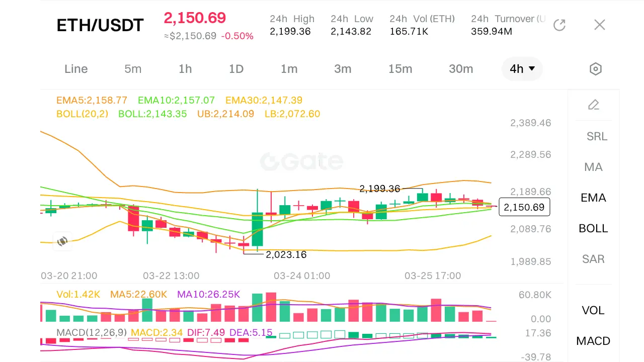Switch to the Line chart view
This screenshot has height=362, width=644.
(x=76, y=69)
